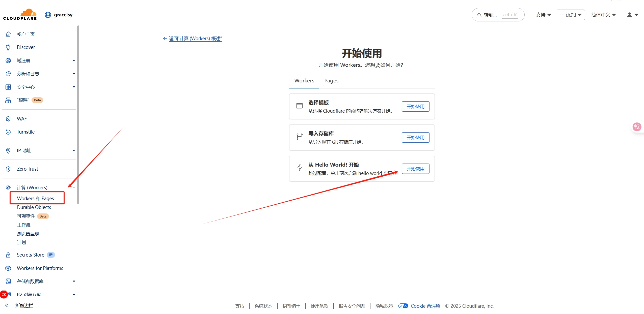Viewport: 644px width, 314px height.
Task: Click the account home icon
Action: [x=8, y=34]
